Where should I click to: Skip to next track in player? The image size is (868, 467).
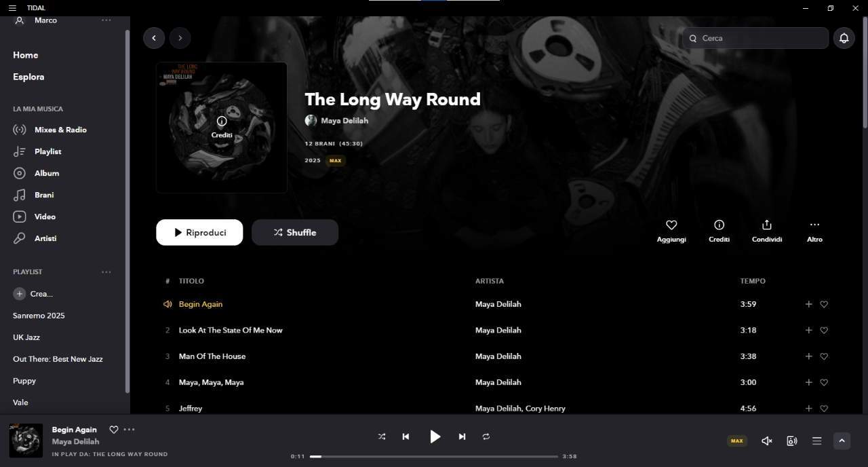coord(462,436)
